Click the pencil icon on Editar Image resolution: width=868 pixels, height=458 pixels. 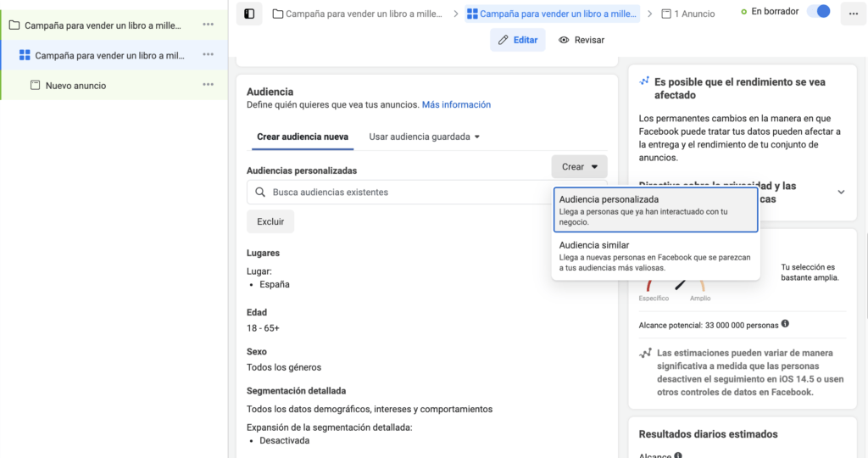tap(504, 40)
